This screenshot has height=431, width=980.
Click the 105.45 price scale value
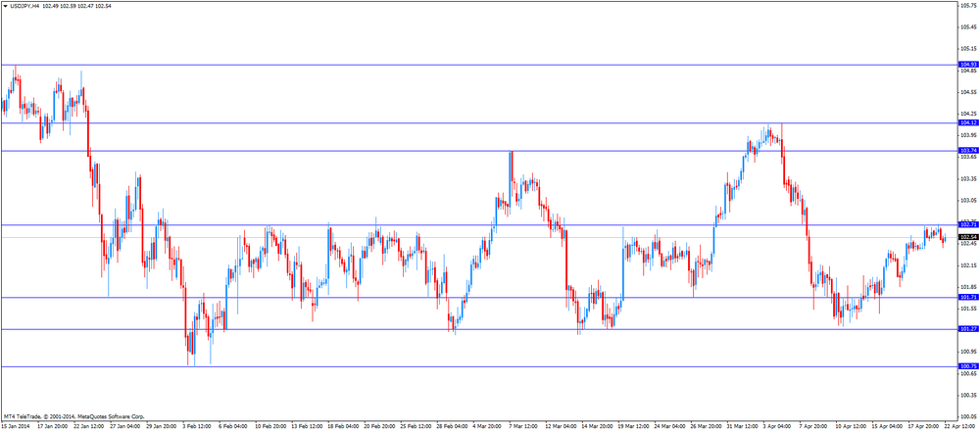968,26
